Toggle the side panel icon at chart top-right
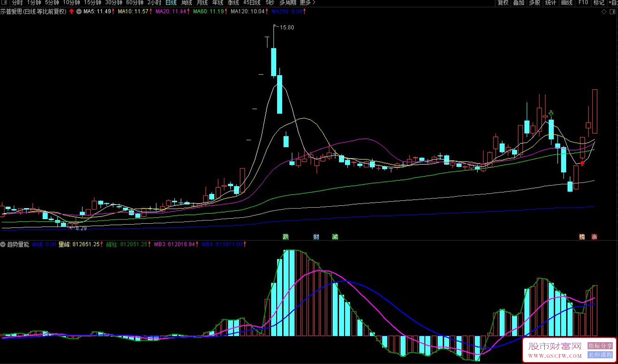This screenshot has width=618, height=364. [613, 11]
